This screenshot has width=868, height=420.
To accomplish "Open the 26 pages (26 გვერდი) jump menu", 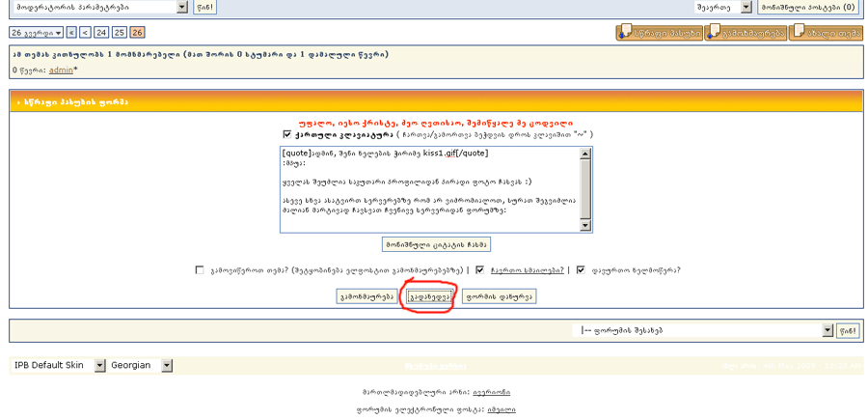I will (x=36, y=33).
